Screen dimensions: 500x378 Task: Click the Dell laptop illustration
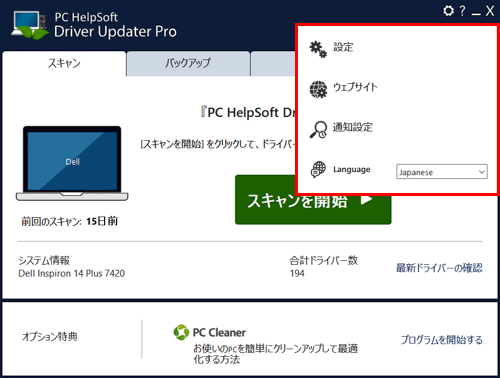pos(72,163)
